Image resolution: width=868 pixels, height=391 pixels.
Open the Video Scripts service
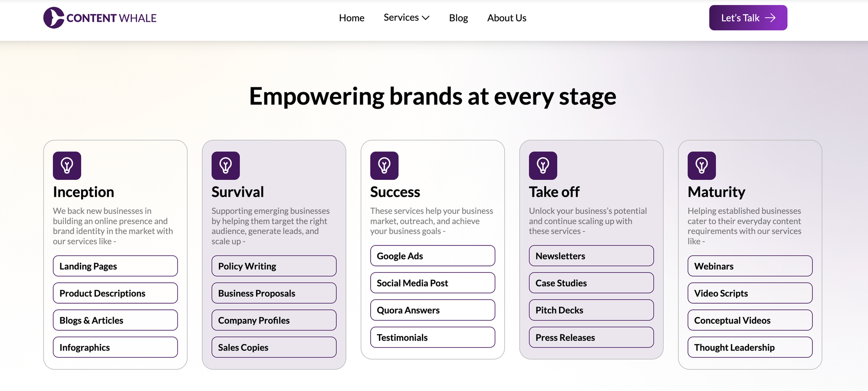pyautogui.click(x=750, y=293)
